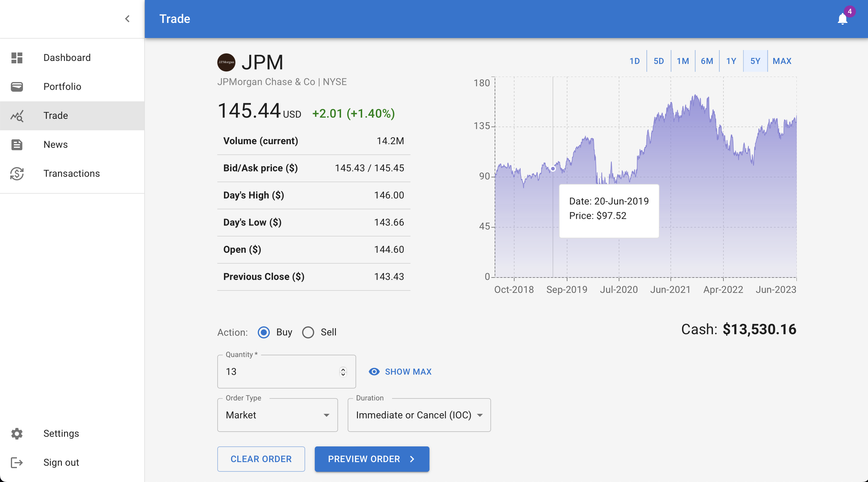Viewport: 868px width, 482px height.
Task: Switch chart to 1D range
Action: pos(635,61)
